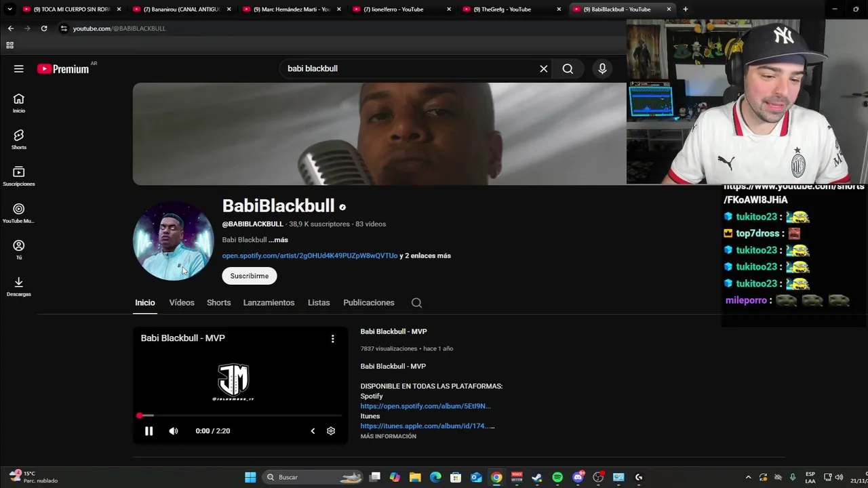This screenshot has width=868, height=488.
Task: Open MVP video three-dot options menu
Action: click(332, 338)
